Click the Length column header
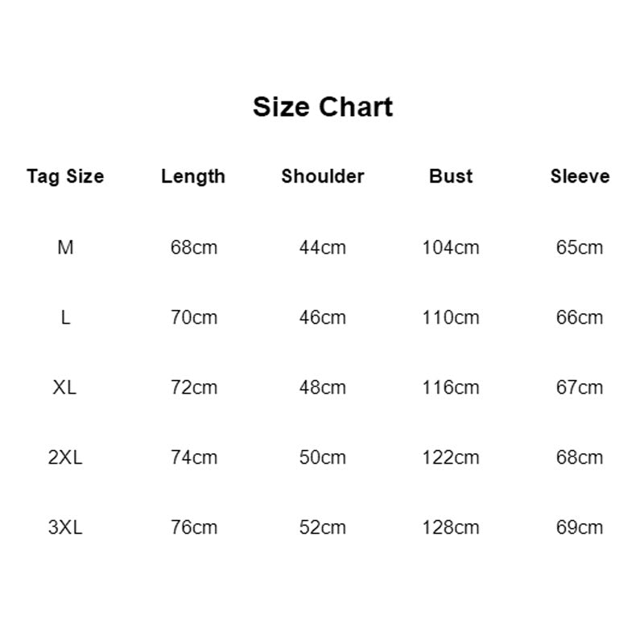The width and height of the screenshot is (644, 644). click(x=193, y=176)
